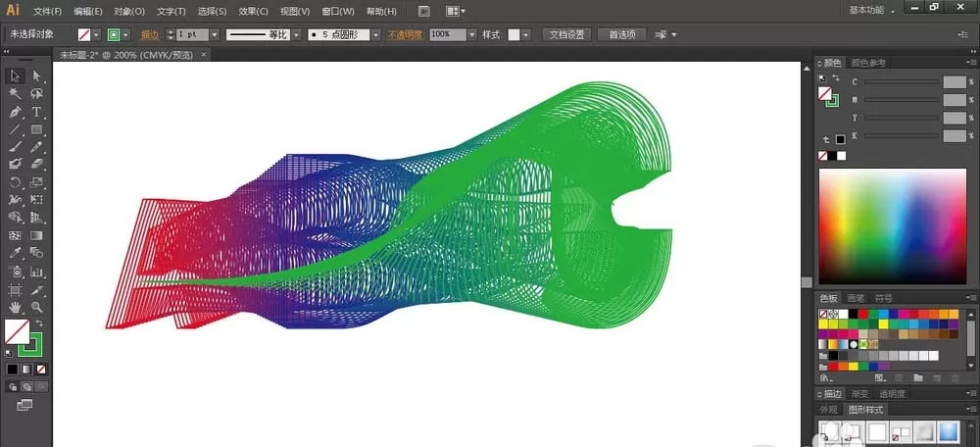
Task: Activate the Hand tool
Action: tap(16, 307)
